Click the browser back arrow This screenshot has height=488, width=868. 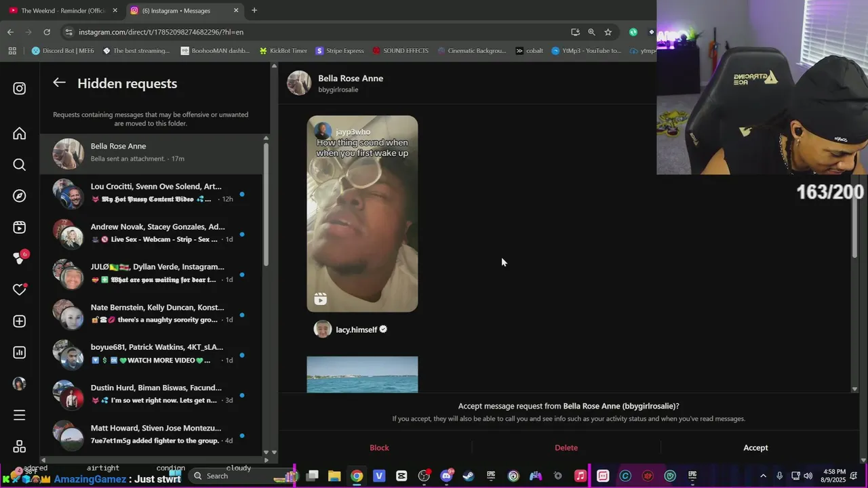(10, 32)
